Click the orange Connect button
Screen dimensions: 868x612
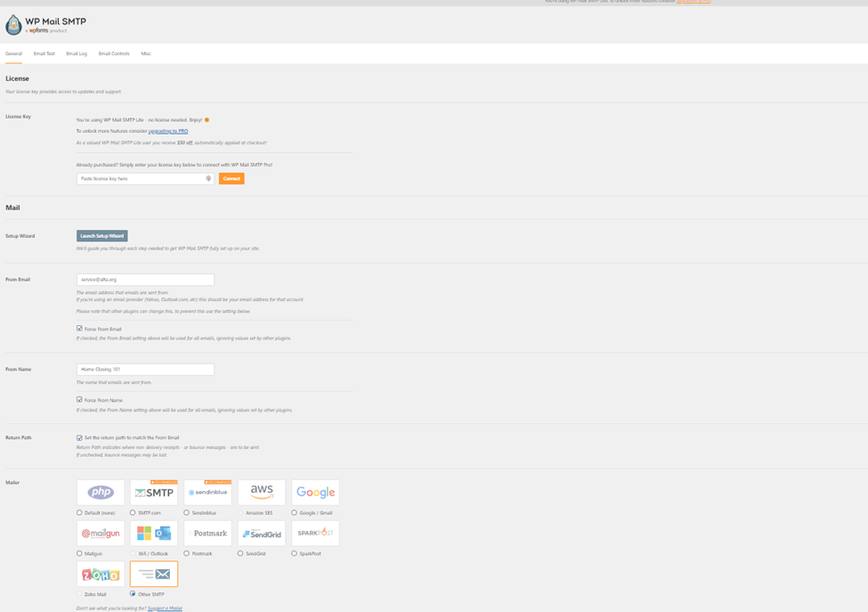[231, 178]
